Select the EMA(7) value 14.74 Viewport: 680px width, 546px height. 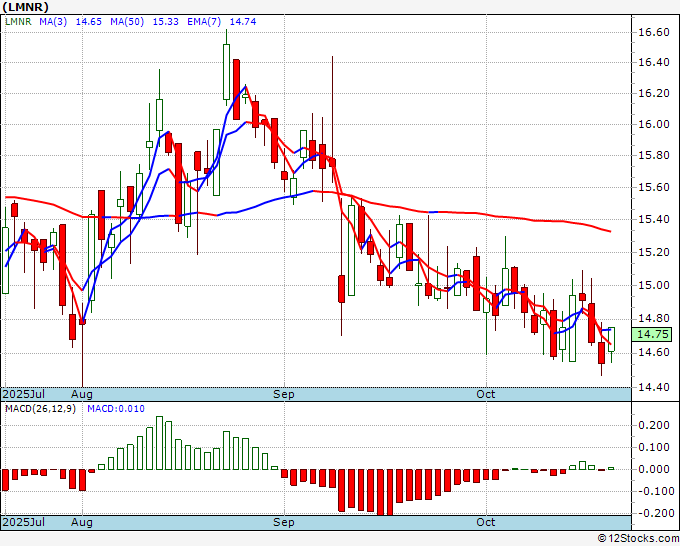(243, 22)
